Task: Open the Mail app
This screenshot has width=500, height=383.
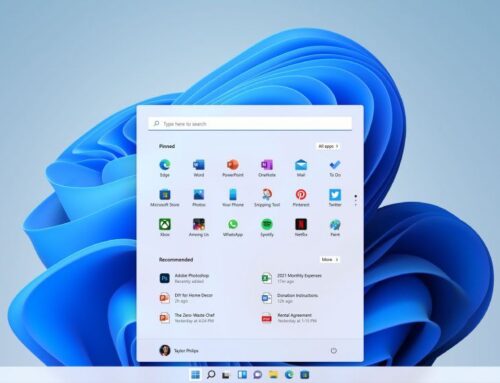Action: [301, 168]
